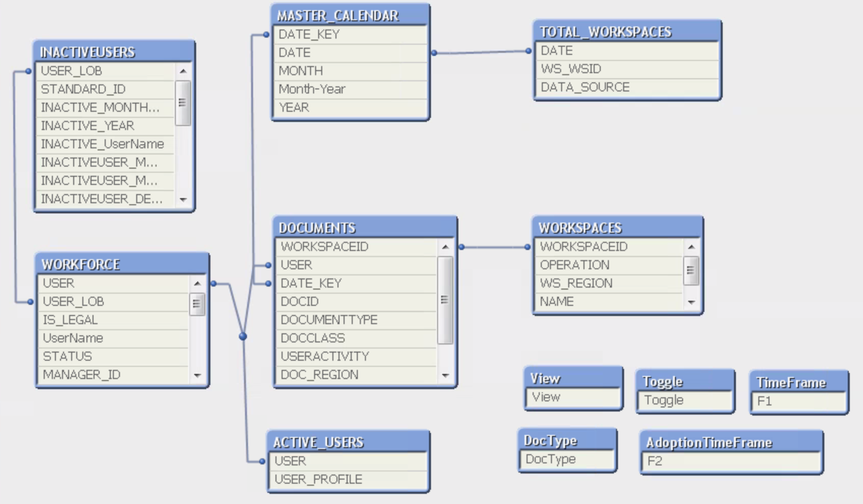Select USERACTIVITY field in DOCUMENTS
The height and width of the screenshot is (504, 863).
[x=357, y=357]
